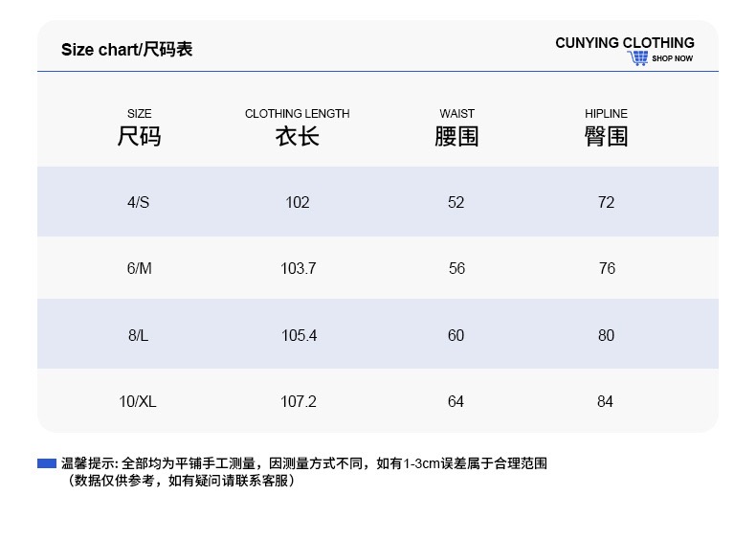Select the HIPLINE 臀围 column header
This screenshot has width=756, height=540.
click(606, 127)
